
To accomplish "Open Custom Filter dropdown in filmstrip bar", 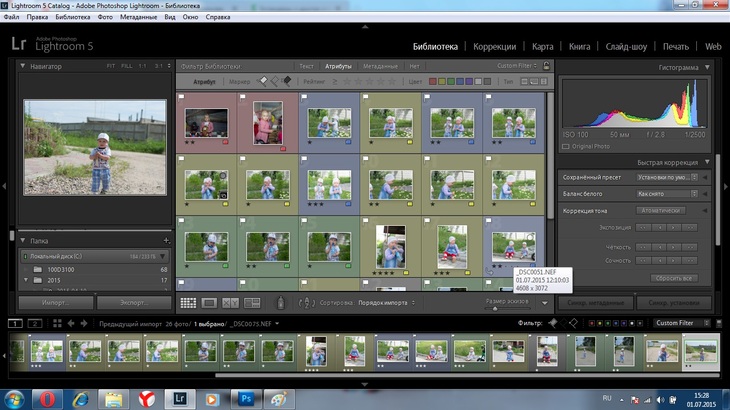I will coord(682,323).
